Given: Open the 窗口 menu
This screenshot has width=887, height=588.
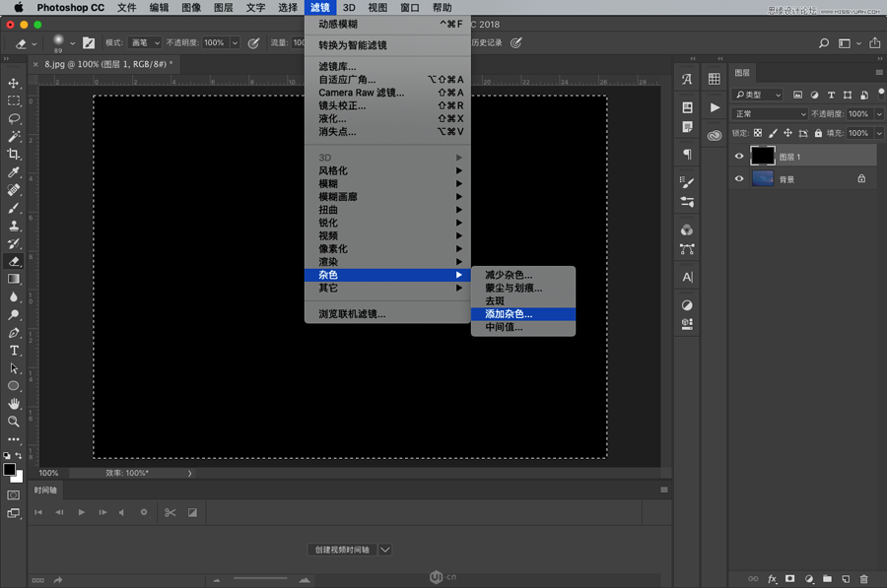Looking at the screenshot, I should [x=409, y=7].
